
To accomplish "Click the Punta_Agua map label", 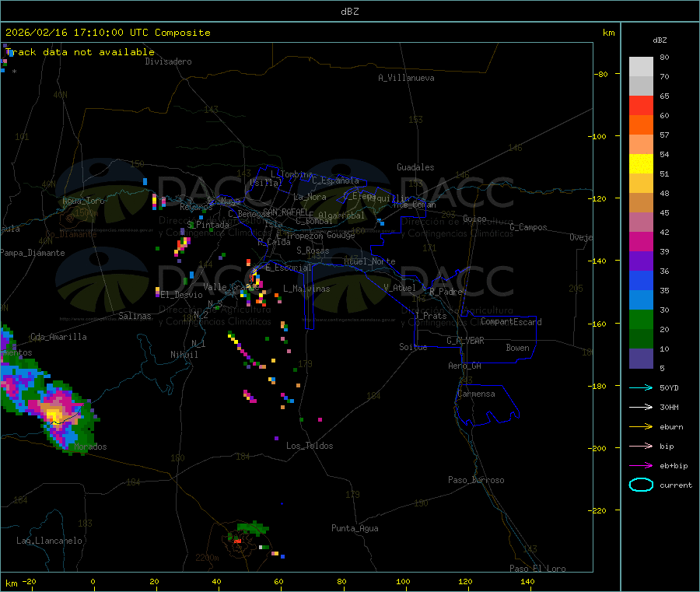I will pos(355,528).
